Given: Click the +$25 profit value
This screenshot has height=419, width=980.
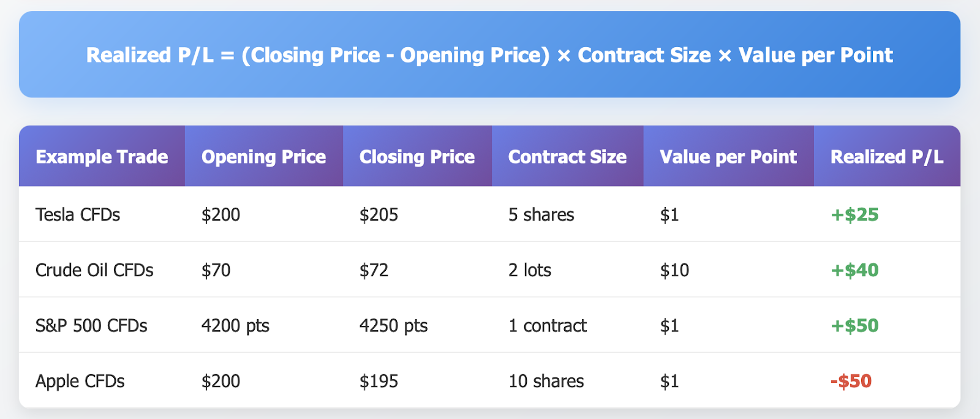Looking at the screenshot, I should click(854, 214).
